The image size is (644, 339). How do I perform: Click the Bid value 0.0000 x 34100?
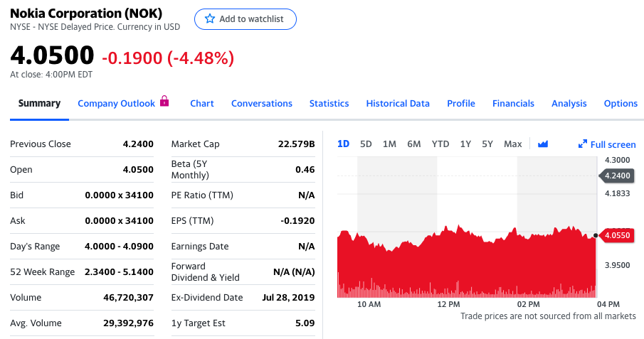pyautogui.click(x=119, y=195)
